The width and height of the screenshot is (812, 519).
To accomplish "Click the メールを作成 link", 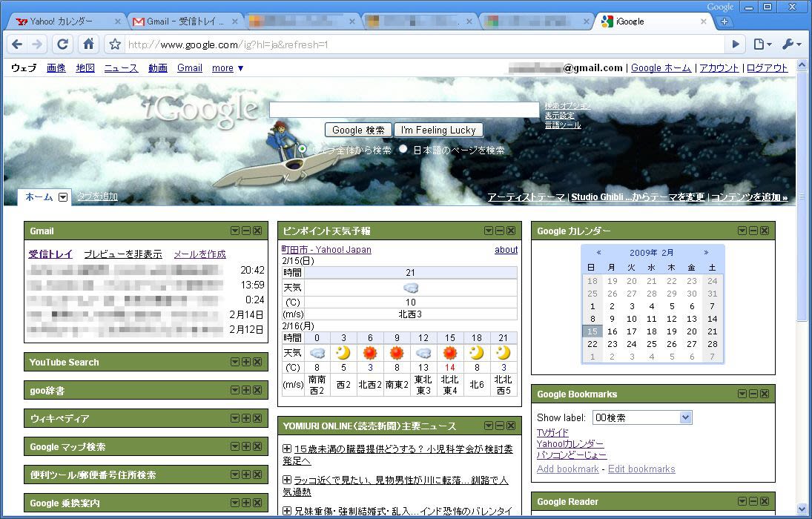I will tap(200, 254).
